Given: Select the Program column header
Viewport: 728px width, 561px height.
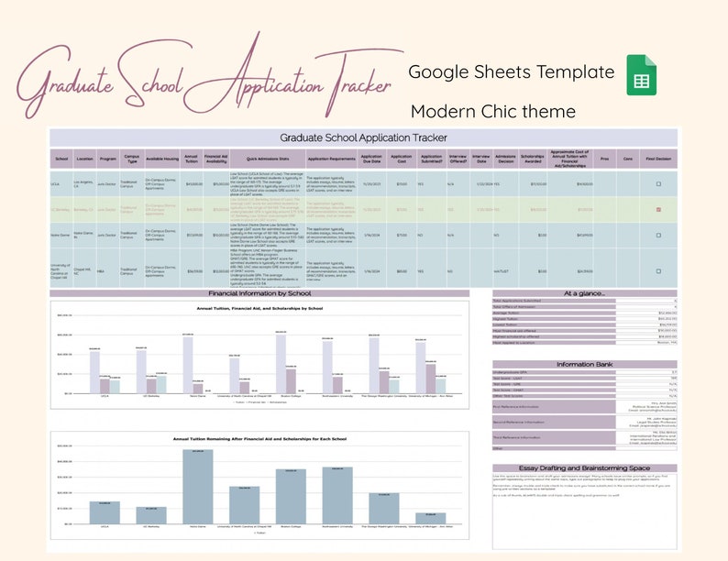Looking at the screenshot, I should coord(107,159).
